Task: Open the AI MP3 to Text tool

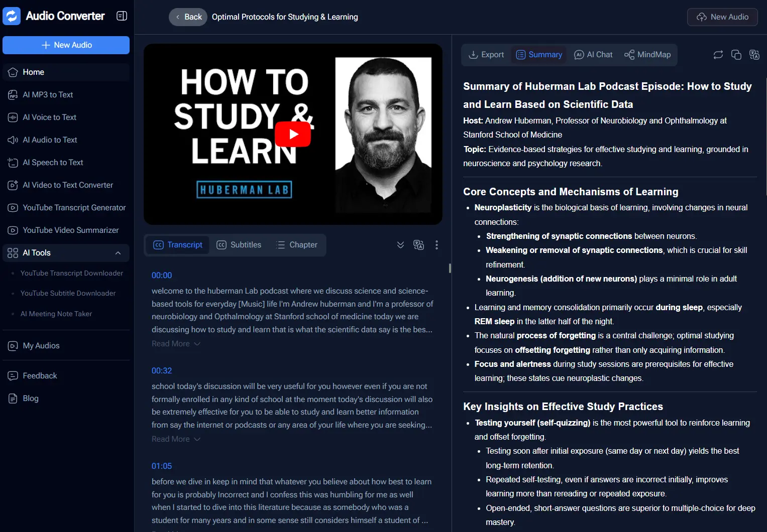Action: click(48, 94)
